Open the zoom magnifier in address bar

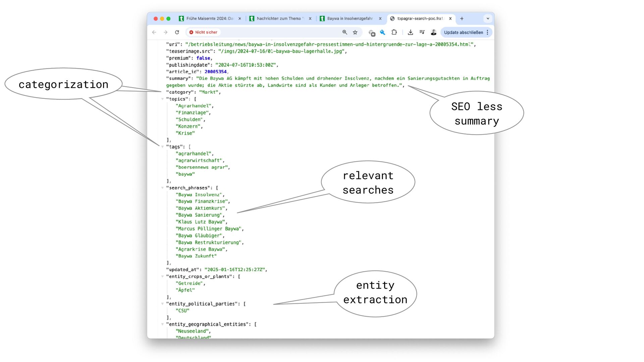click(x=344, y=32)
